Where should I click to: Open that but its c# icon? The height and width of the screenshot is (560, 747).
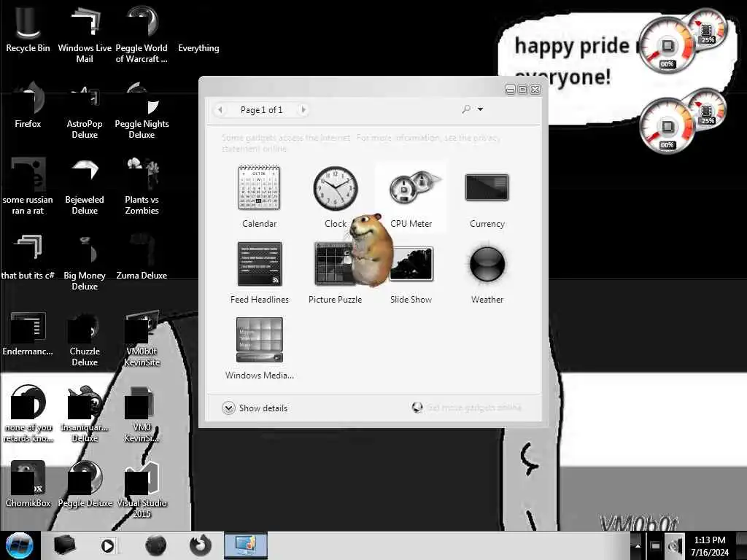coord(28,256)
